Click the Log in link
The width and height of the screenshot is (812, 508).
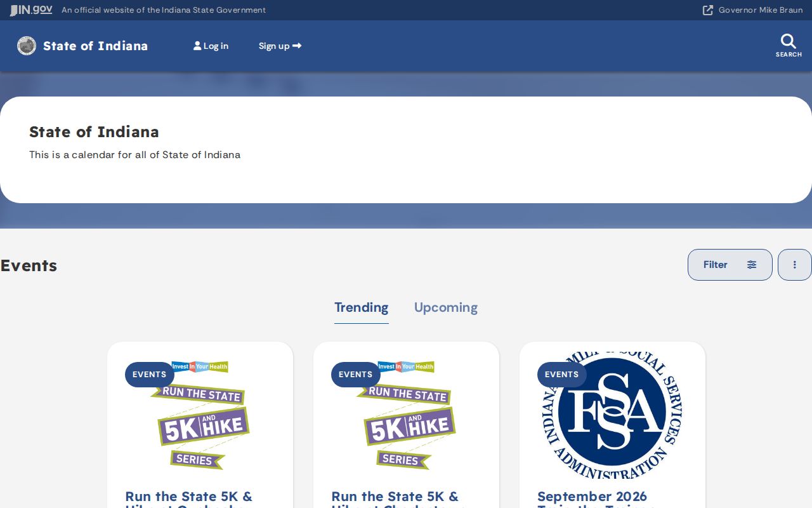211,46
